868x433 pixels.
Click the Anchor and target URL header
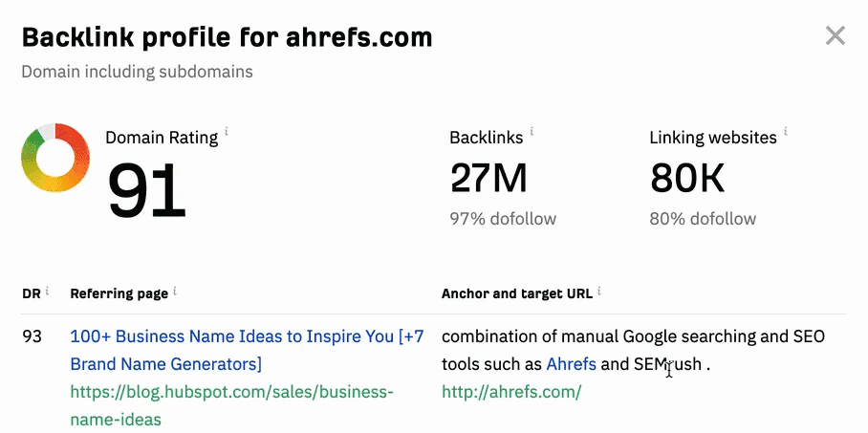517,293
